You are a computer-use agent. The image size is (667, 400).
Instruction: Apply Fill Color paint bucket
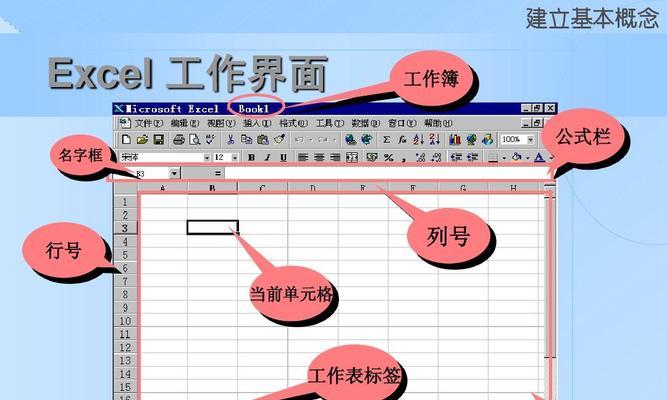(517, 157)
